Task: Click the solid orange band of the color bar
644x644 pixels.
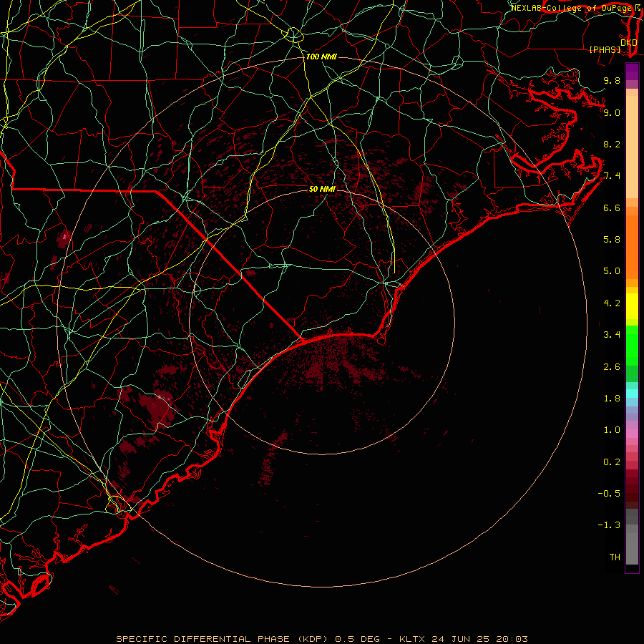Action: click(632, 247)
